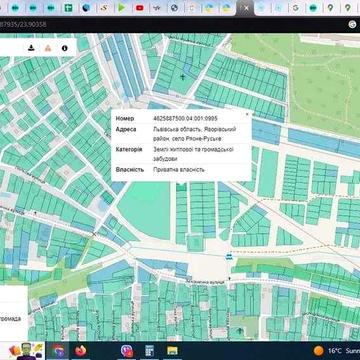The height and width of the screenshot is (360, 360).
Task: Click the cemetery cross marker on map
Action: 182,78
